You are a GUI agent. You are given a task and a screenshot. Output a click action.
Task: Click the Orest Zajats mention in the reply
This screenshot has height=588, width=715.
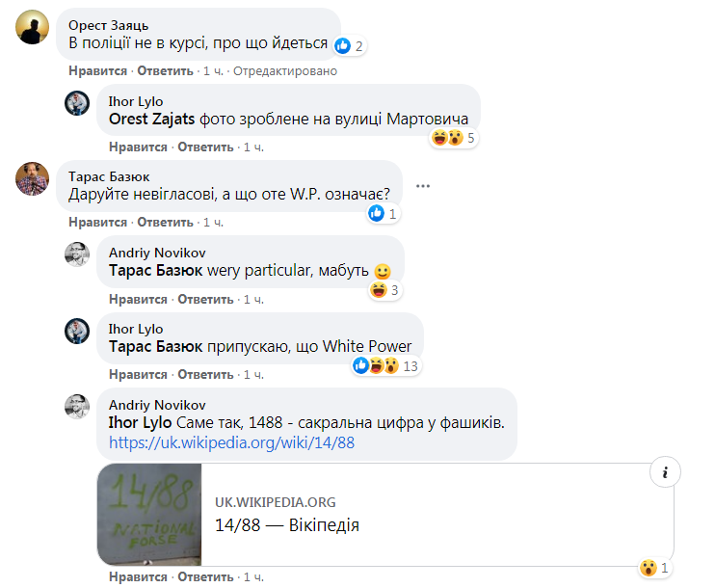tap(149, 120)
